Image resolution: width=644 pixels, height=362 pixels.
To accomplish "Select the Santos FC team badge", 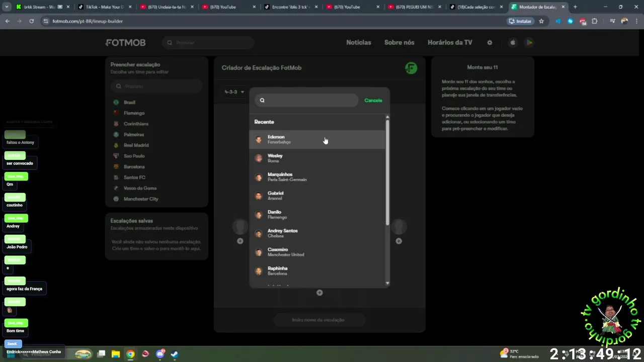I will [x=116, y=177].
